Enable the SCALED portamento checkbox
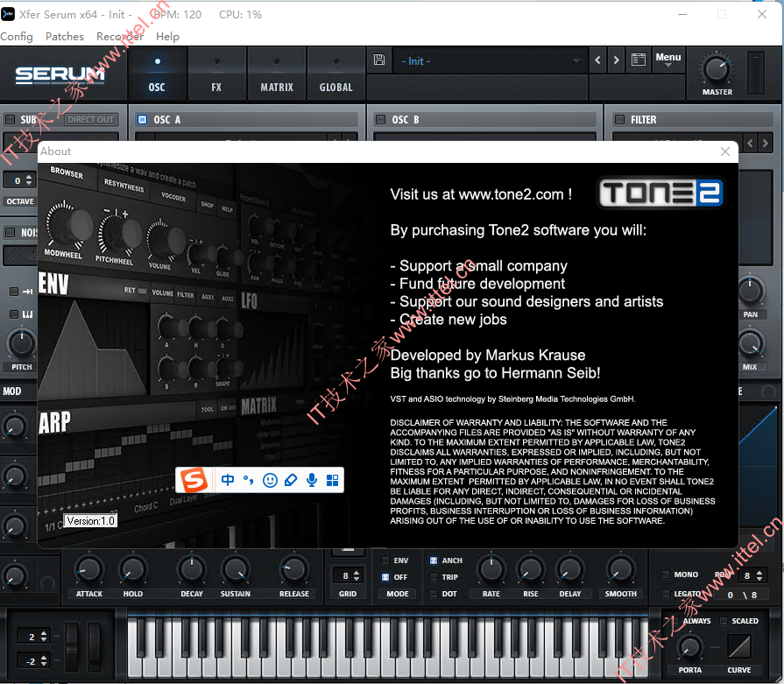Image resolution: width=784 pixels, height=684 pixels. [x=723, y=620]
